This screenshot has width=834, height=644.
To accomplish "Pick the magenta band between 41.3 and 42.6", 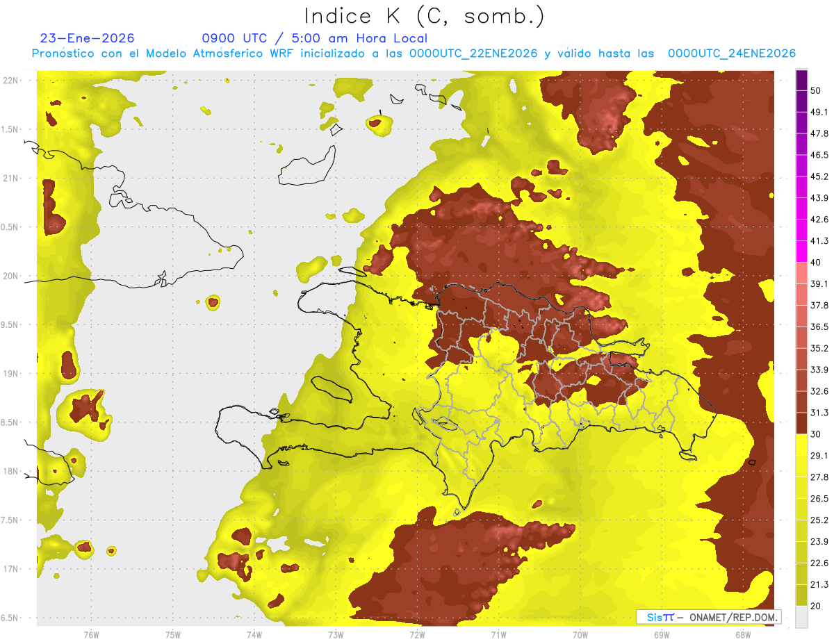I will (x=801, y=230).
